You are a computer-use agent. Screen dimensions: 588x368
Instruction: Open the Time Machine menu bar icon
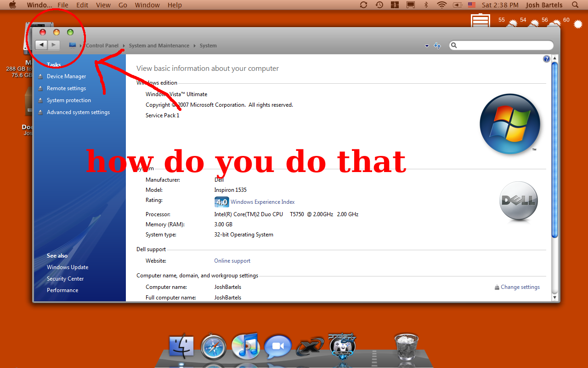379,5
